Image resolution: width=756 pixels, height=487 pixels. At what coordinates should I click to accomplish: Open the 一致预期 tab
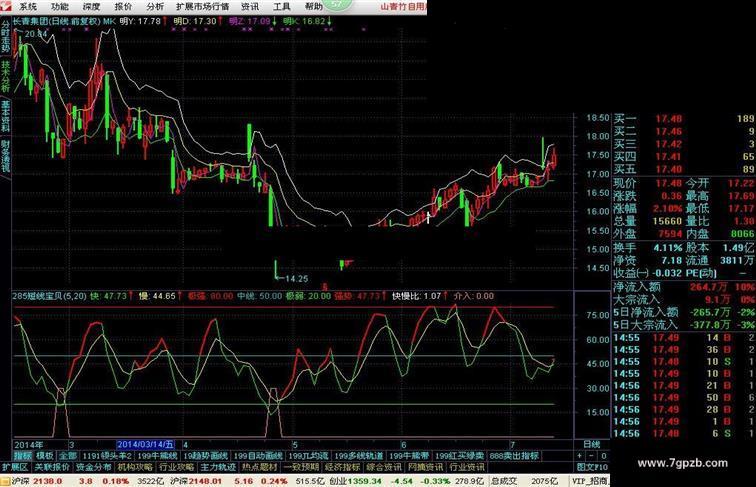pos(301,467)
